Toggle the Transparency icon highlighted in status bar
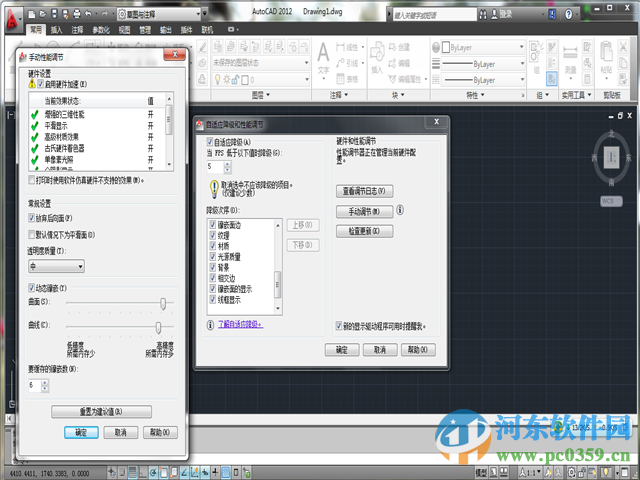 click(x=226, y=472)
